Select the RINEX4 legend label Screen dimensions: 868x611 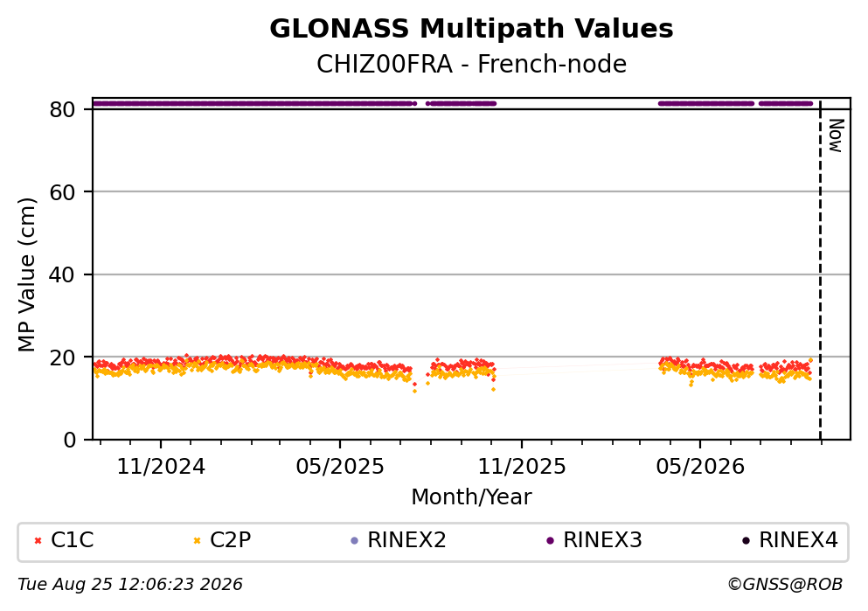click(x=798, y=540)
